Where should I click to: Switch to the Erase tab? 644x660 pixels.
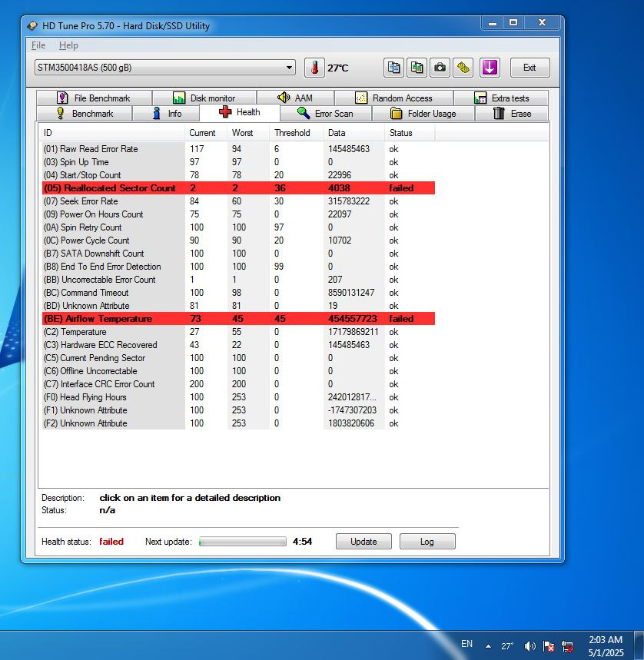(x=511, y=114)
